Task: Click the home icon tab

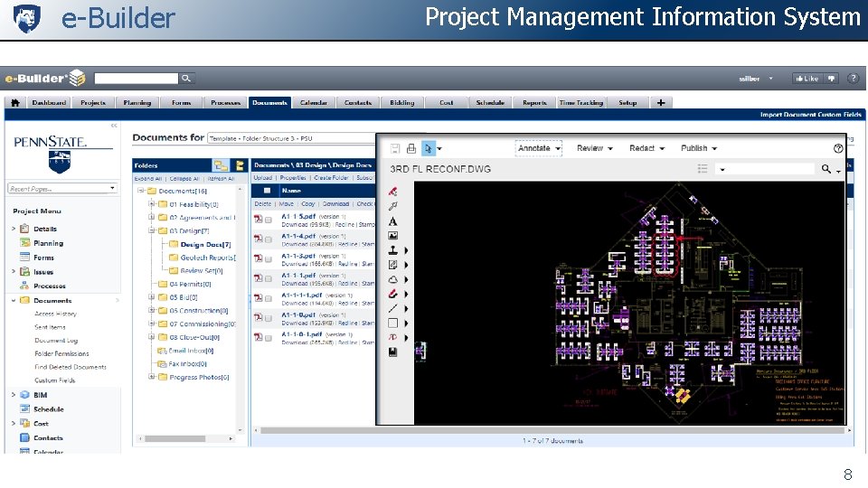Action: pyautogui.click(x=15, y=102)
